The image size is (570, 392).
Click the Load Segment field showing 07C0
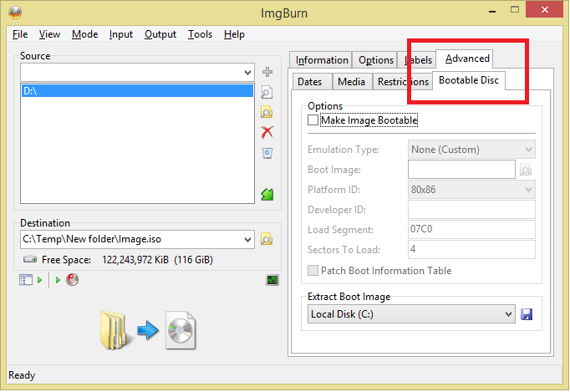(x=471, y=230)
